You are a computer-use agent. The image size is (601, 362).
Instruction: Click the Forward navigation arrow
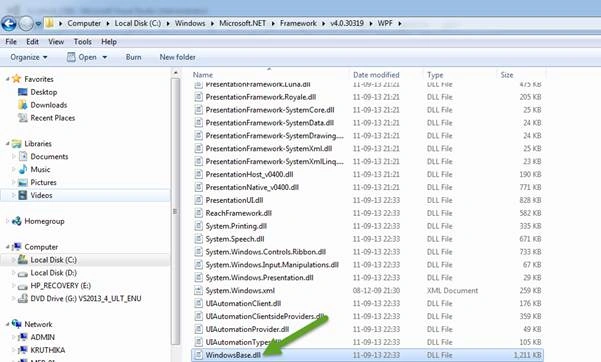click(x=26, y=23)
